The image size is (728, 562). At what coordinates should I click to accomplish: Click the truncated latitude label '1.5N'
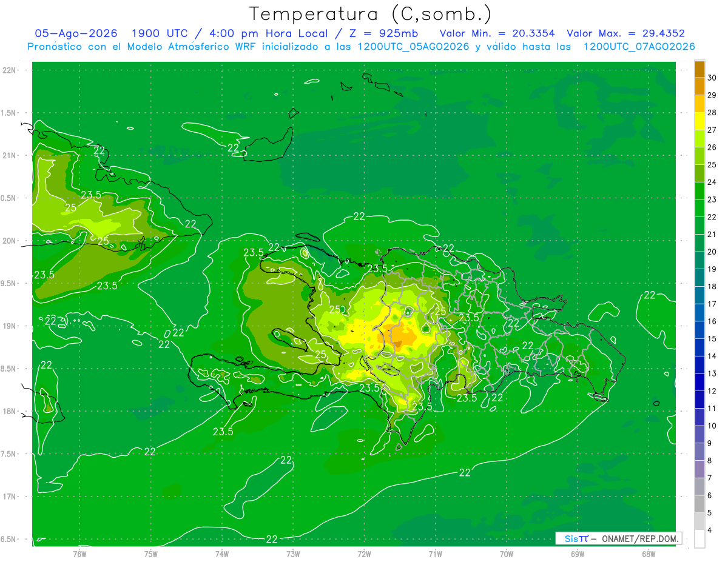click(9, 113)
